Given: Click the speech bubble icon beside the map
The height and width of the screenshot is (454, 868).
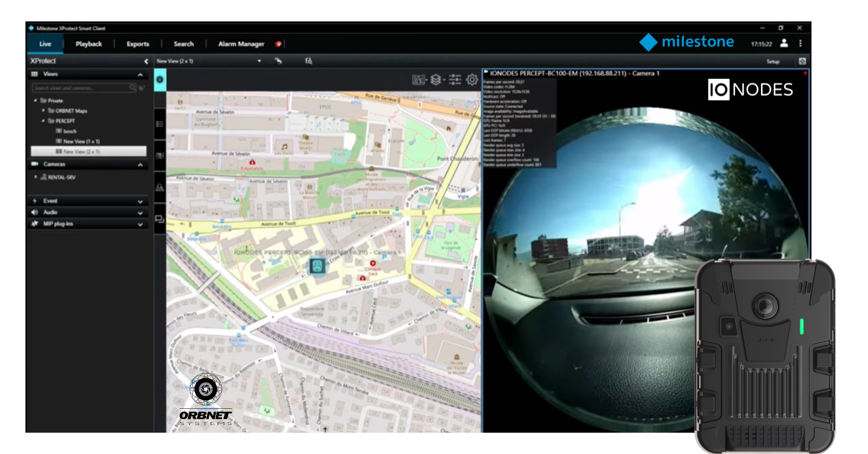Looking at the screenshot, I should pyautogui.click(x=160, y=219).
